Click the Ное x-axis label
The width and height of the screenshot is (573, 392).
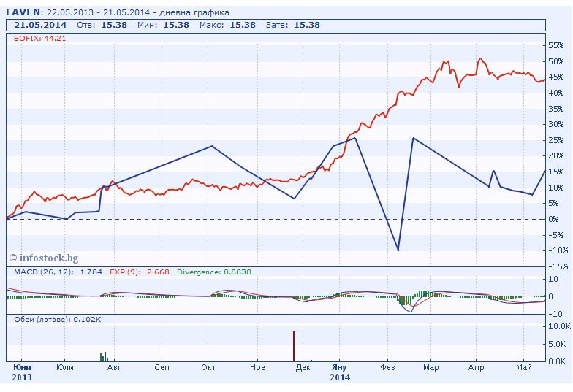(x=257, y=367)
